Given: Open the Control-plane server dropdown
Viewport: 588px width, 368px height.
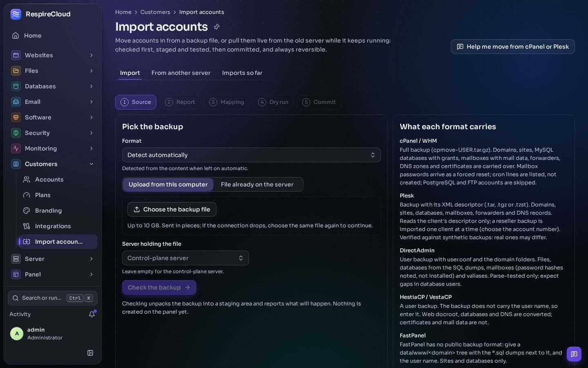Looking at the screenshot, I should point(185,258).
